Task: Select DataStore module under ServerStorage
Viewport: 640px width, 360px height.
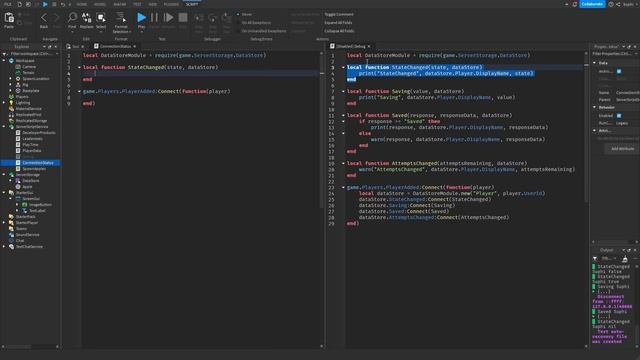Action: [x=31, y=181]
